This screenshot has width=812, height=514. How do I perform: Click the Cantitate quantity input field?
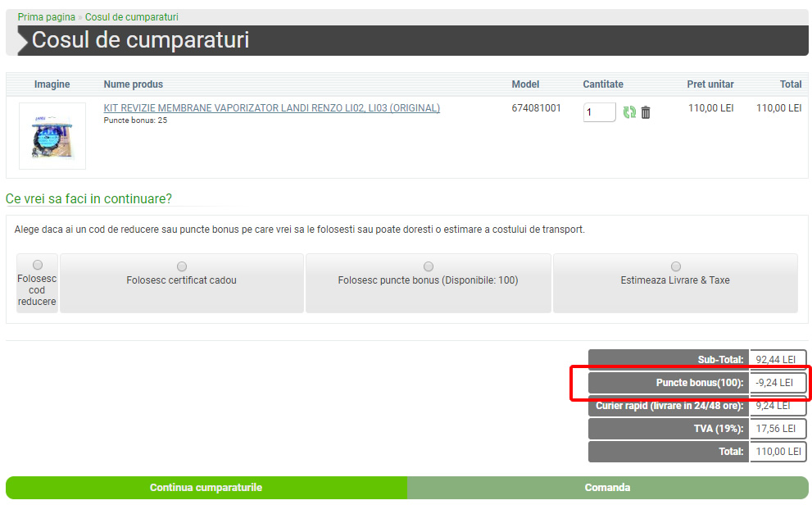pos(599,112)
